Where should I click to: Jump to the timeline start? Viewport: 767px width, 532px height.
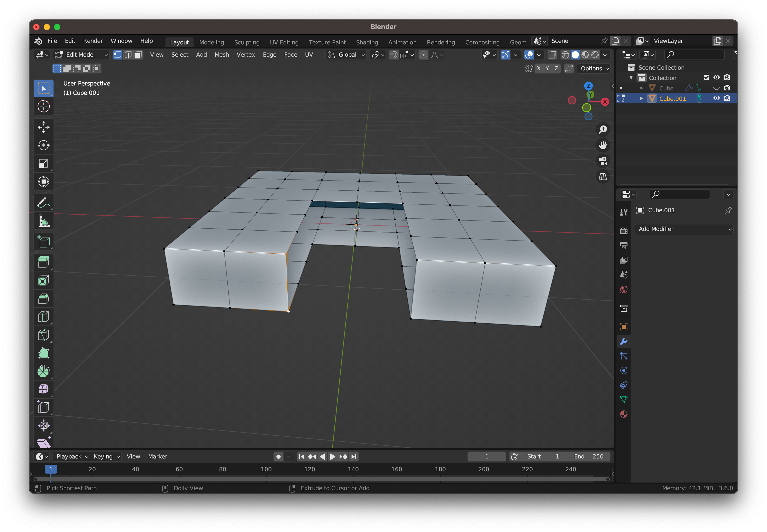[301, 456]
